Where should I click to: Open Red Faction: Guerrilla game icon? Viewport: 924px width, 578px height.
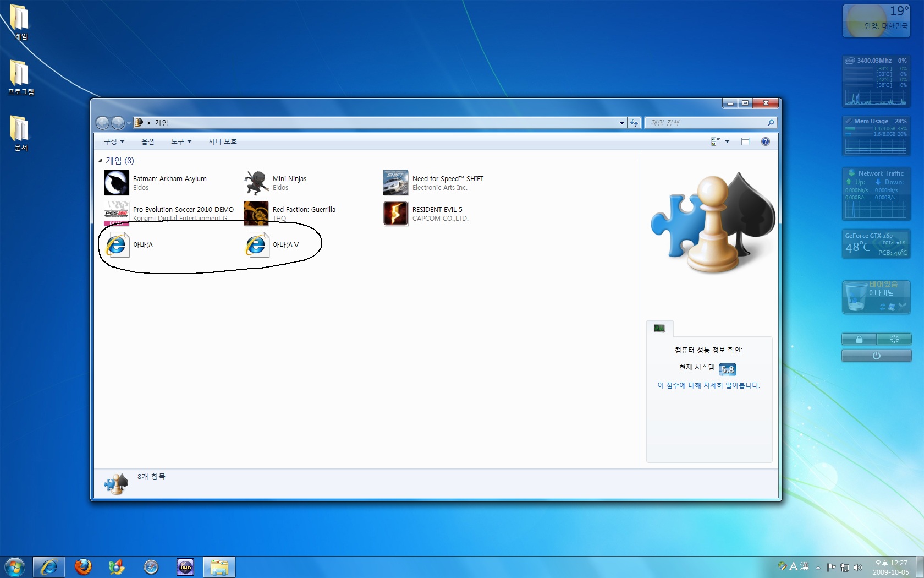pyautogui.click(x=256, y=214)
